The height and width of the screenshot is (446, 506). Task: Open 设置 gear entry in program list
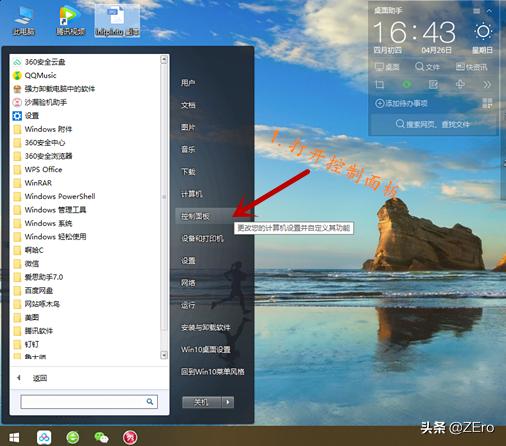point(26,116)
